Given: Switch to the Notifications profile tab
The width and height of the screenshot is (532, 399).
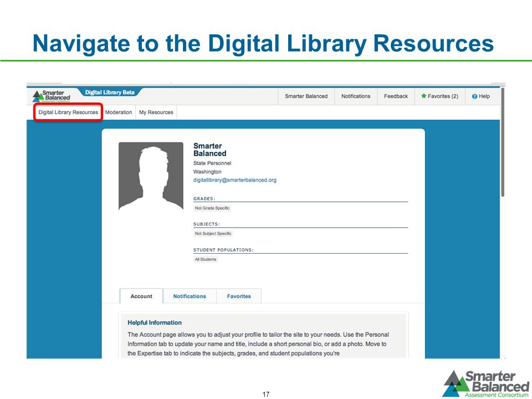Looking at the screenshot, I should coord(190,296).
